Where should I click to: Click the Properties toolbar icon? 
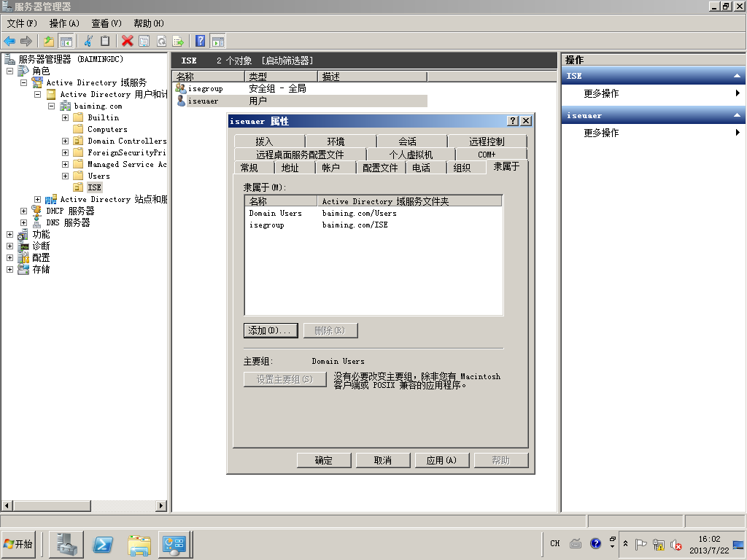point(144,42)
